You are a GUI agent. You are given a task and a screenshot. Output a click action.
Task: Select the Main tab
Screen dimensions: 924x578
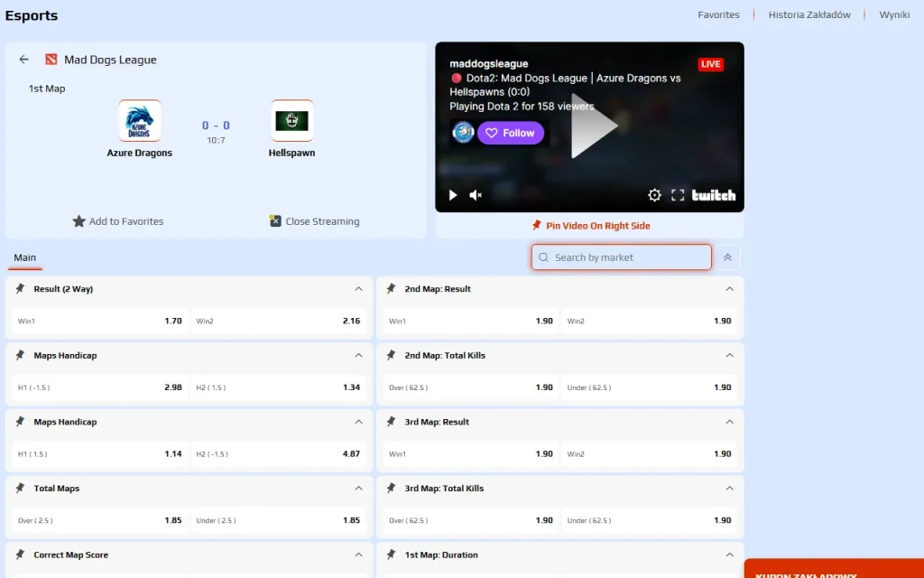point(24,257)
